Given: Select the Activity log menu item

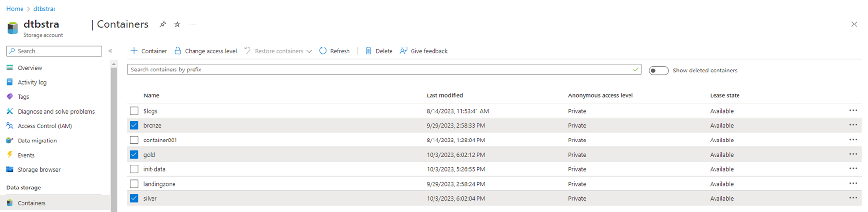Looking at the screenshot, I should coord(32,82).
